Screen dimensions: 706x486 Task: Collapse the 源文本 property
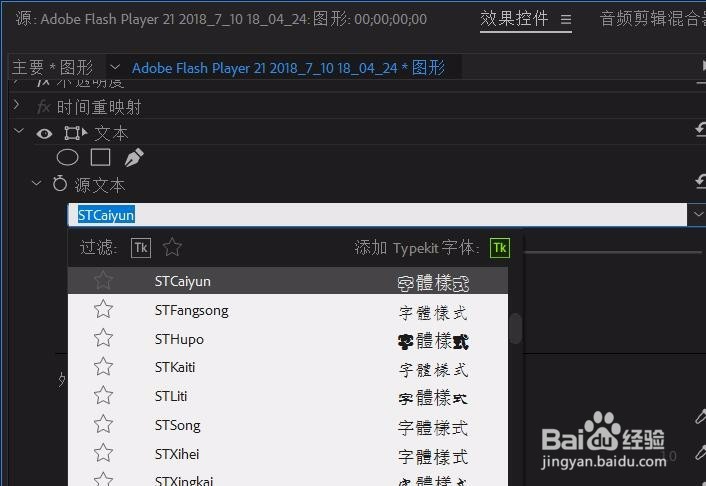click(37, 183)
